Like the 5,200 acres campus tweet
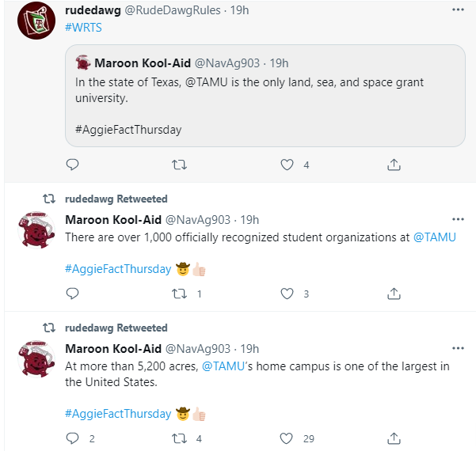This screenshot has height=451, width=476. click(288, 438)
